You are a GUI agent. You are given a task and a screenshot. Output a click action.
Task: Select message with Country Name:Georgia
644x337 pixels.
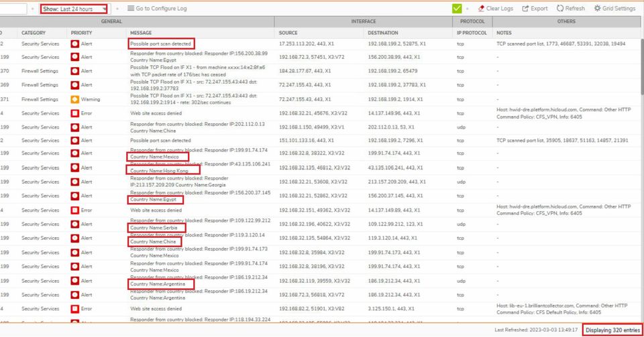(179, 182)
